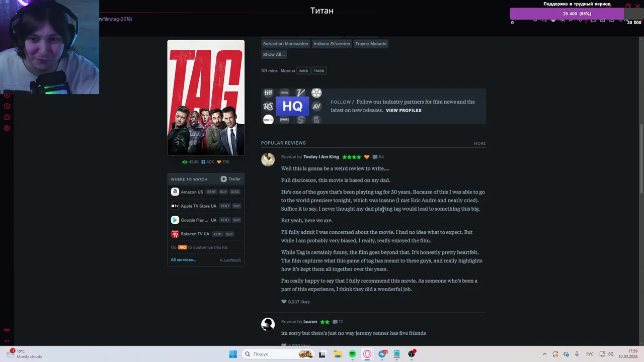Rent on Google Play UA
This screenshot has width=644, height=362.
pos(225,220)
